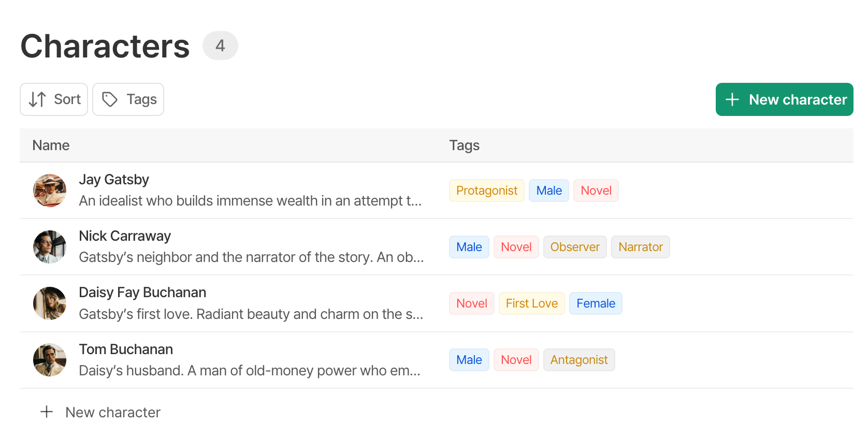The width and height of the screenshot is (868, 438).
Task: Add new character row at table bottom
Action: [100, 412]
